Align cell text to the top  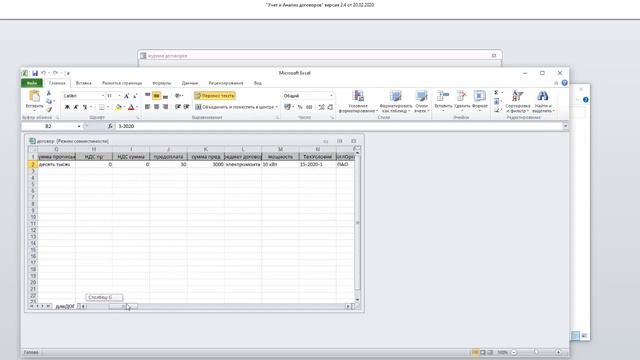147,96
